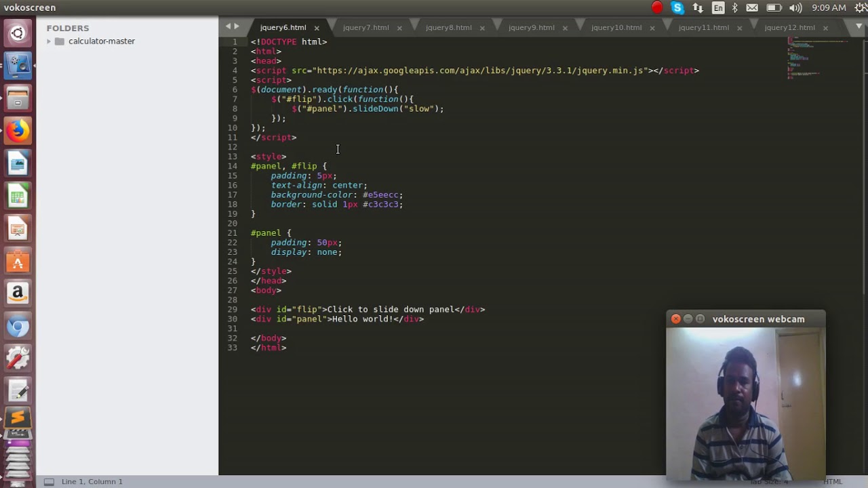Screen dimensions: 868x488
Task: Open the file cabinet Files launcher
Action: tap(18, 98)
